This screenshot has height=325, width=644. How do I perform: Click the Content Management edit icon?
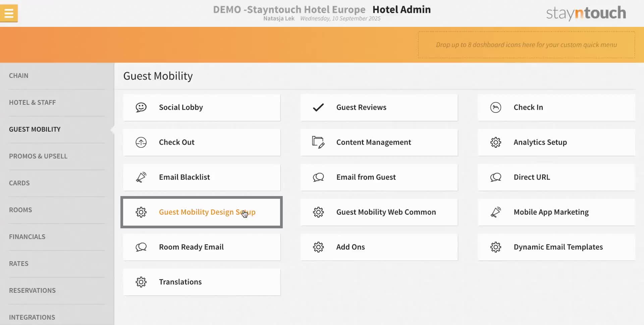click(318, 142)
